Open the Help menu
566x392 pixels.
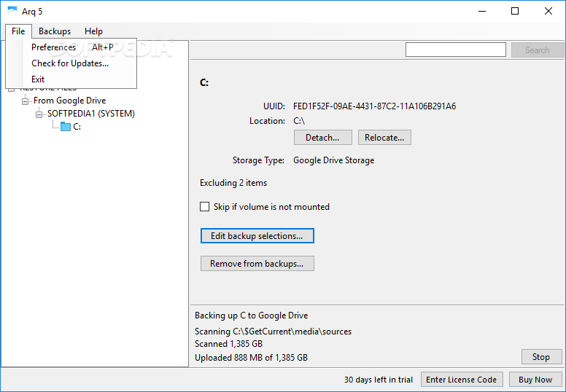tap(93, 31)
